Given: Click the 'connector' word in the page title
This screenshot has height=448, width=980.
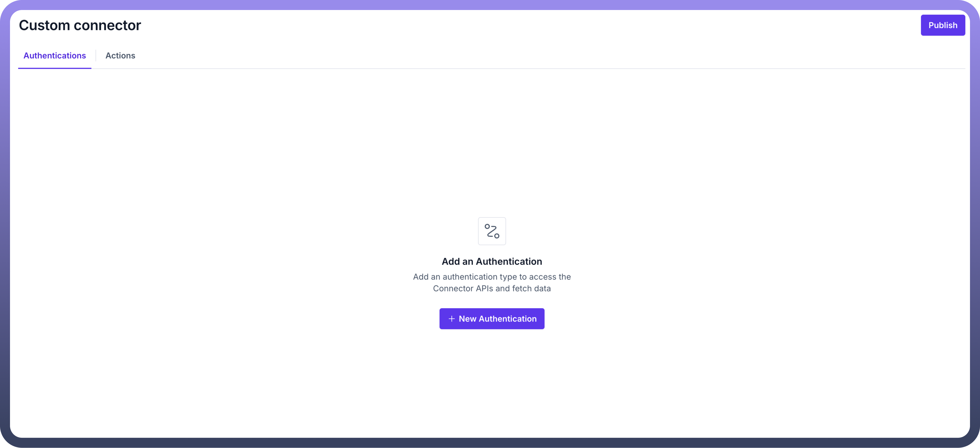Looking at the screenshot, I should (x=107, y=25).
